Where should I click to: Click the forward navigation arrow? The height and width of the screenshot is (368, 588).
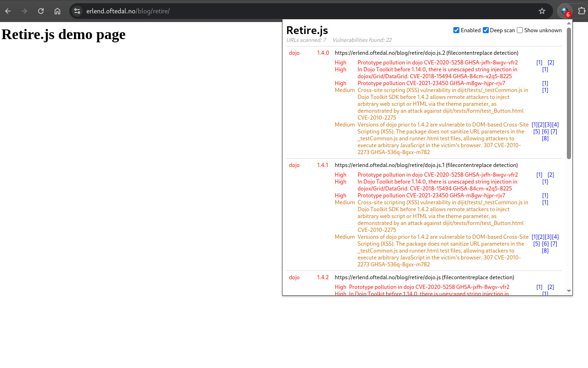pos(24,11)
